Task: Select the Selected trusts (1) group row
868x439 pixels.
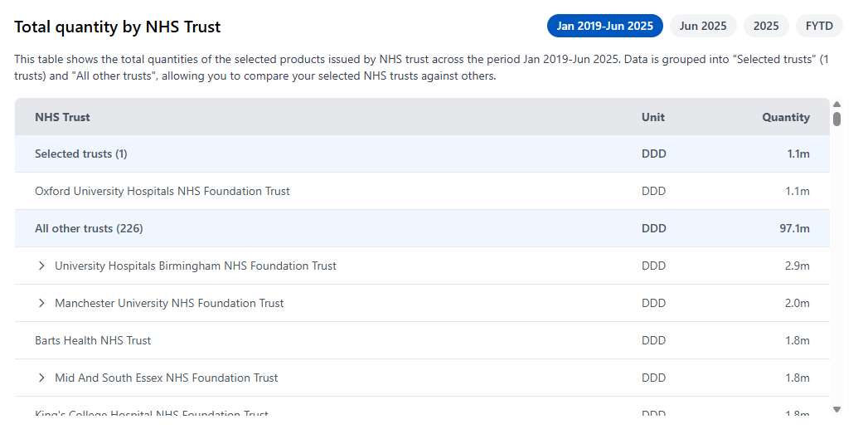Action: coord(81,154)
